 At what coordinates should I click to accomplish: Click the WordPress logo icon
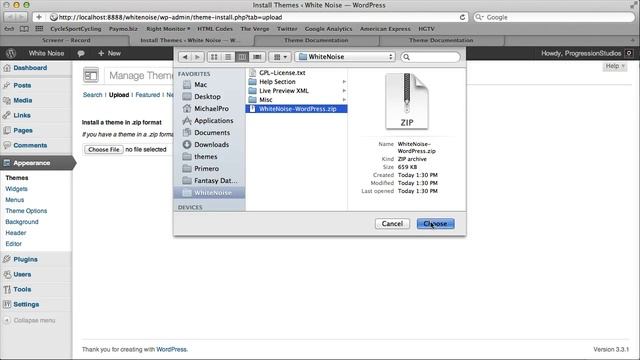click(x=11, y=53)
